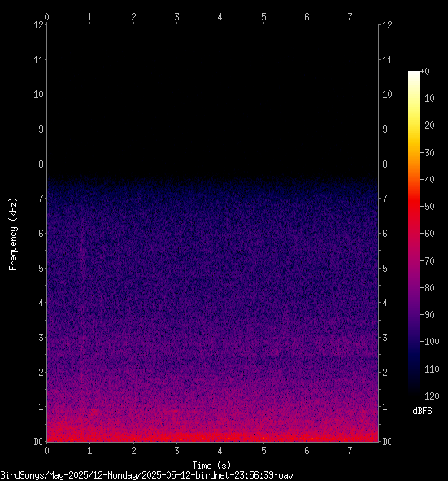Click the DC label on the left axis
This screenshot has height=481, width=448.
tap(38, 442)
